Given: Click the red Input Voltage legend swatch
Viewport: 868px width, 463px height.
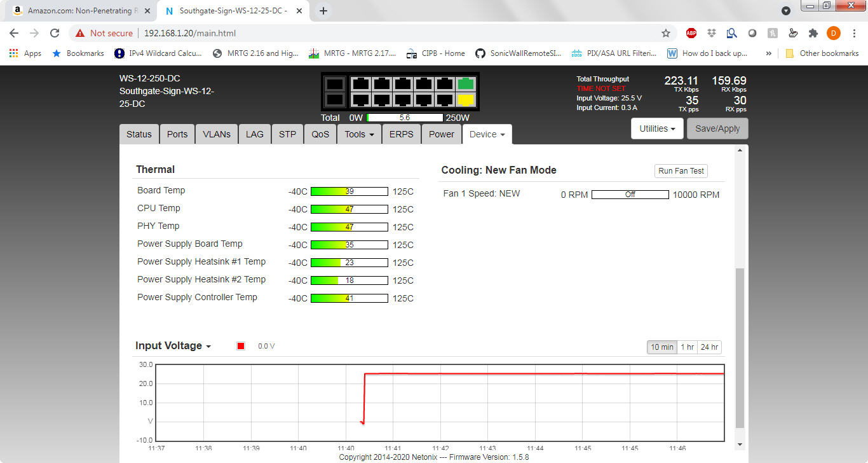Looking at the screenshot, I should [241, 346].
